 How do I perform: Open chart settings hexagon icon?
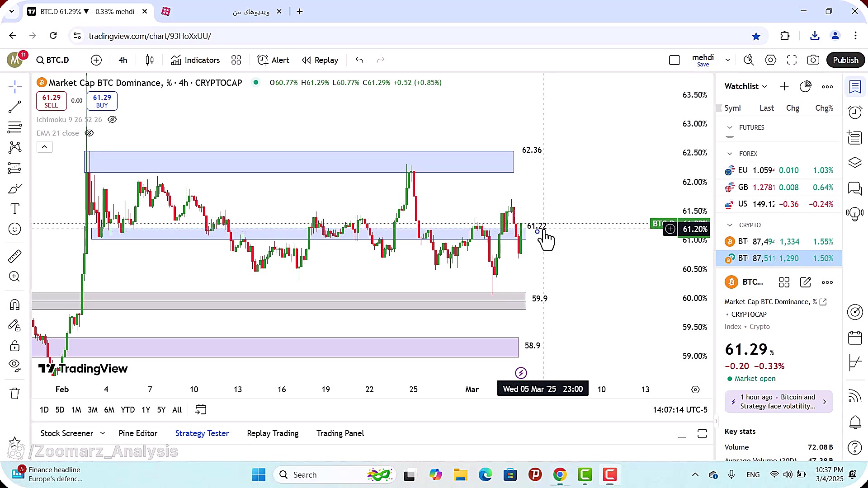point(770,60)
